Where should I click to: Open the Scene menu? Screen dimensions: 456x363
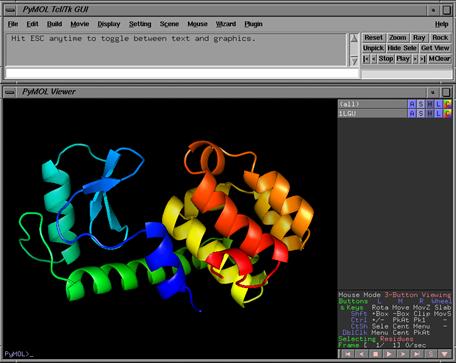coord(169,24)
